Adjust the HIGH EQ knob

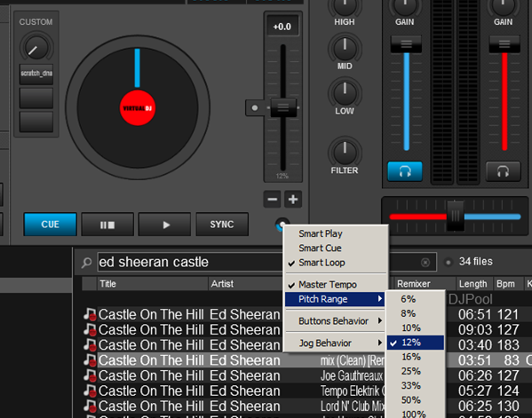[x=345, y=6]
